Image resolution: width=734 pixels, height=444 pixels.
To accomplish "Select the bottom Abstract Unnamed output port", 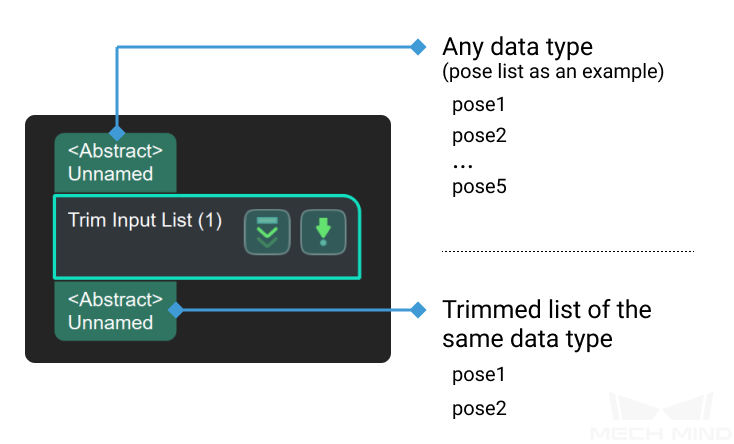I will pos(112,311).
